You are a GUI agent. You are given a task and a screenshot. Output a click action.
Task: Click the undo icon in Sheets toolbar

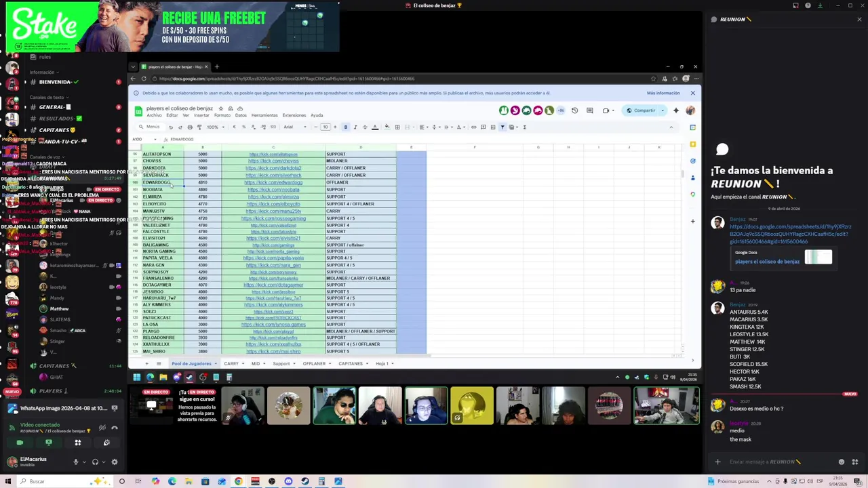click(x=171, y=127)
